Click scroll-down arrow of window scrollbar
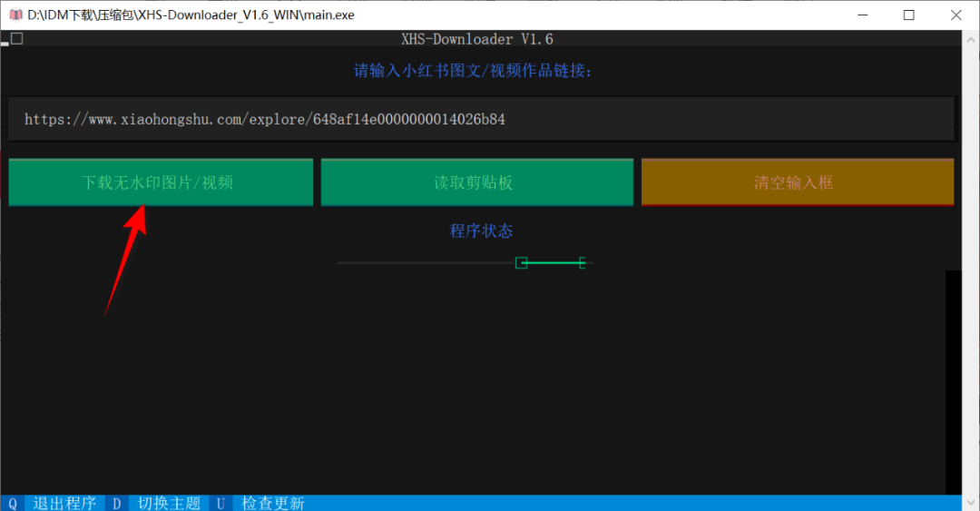Image resolution: width=980 pixels, height=511 pixels. (971, 502)
